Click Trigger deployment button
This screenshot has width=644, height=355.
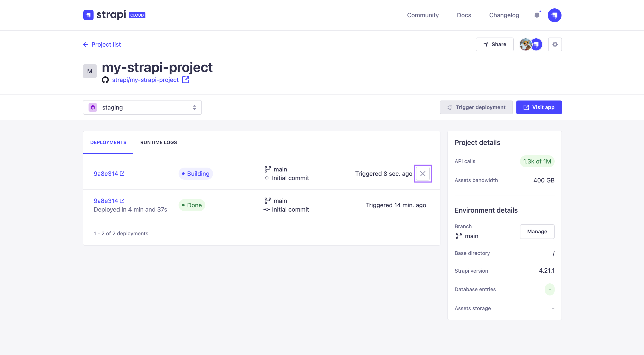[x=476, y=107]
